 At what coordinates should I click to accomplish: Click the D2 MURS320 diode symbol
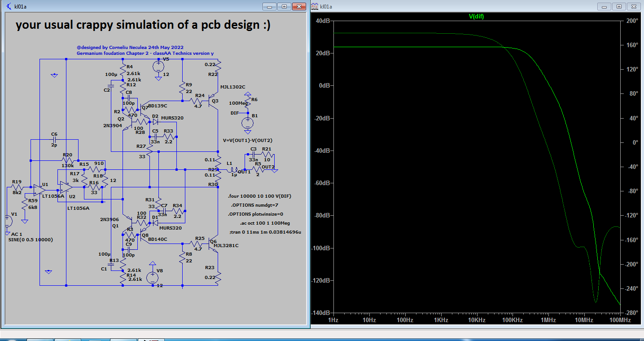(x=155, y=122)
